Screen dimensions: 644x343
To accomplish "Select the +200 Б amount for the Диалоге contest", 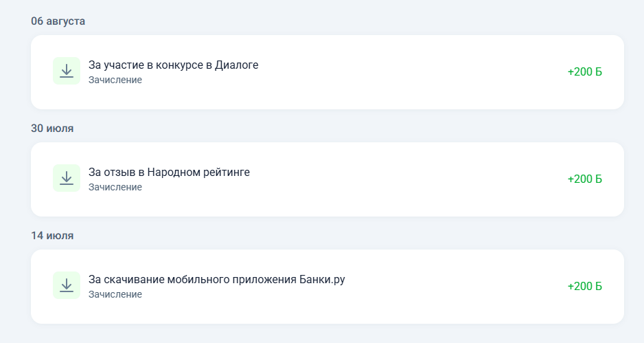I will tap(584, 72).
